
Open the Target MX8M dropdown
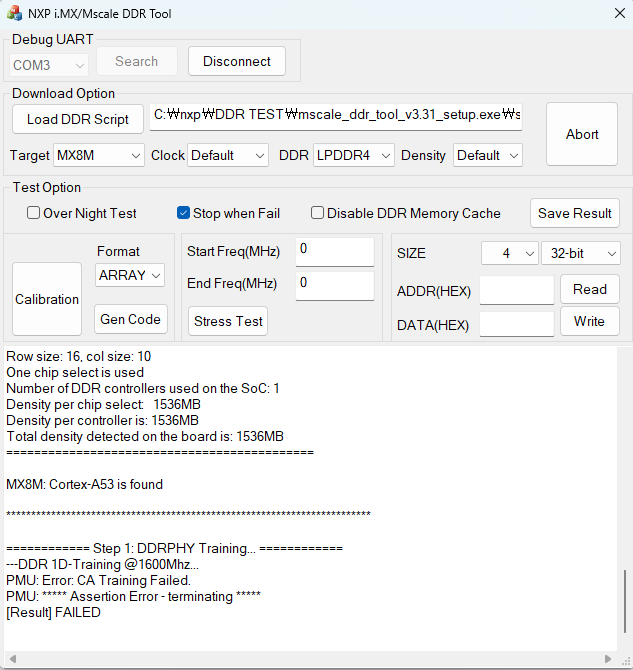click(99, 155)
